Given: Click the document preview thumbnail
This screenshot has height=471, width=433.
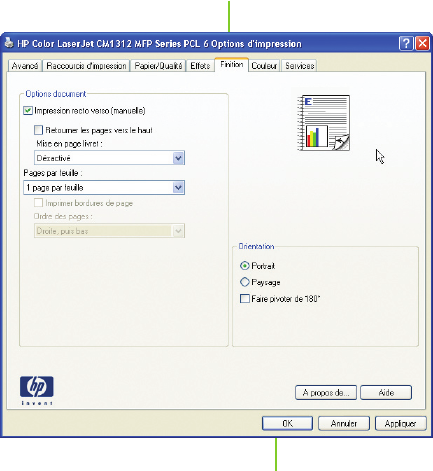Looking at the screenshot, I should [x=323, y=123].
